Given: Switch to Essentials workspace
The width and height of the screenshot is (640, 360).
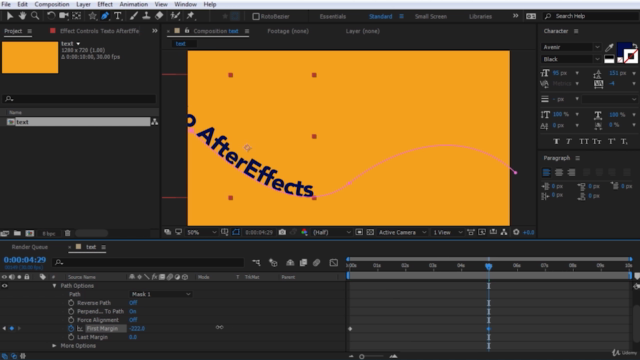Looking at the screenshot, I should 333,16.
